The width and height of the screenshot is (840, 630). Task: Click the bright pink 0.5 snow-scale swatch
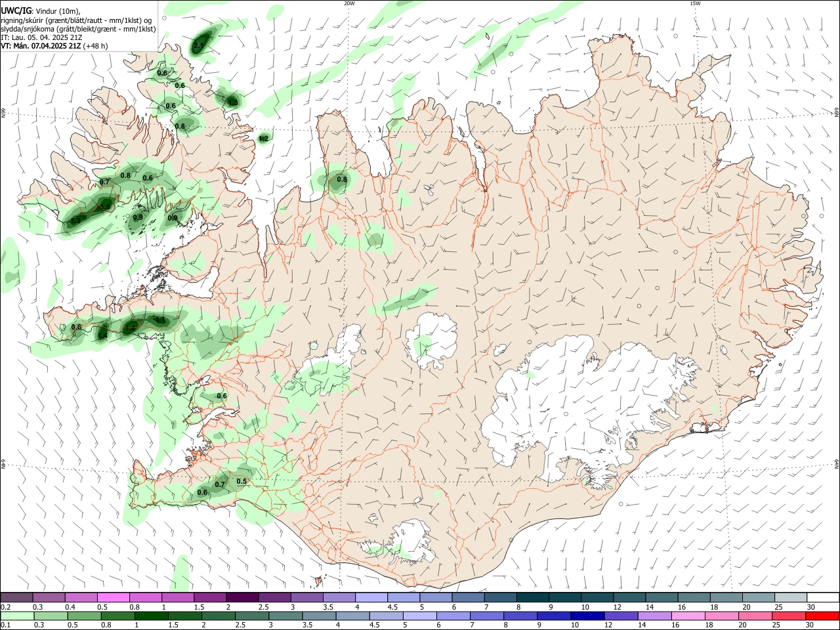tap(113, 597)
